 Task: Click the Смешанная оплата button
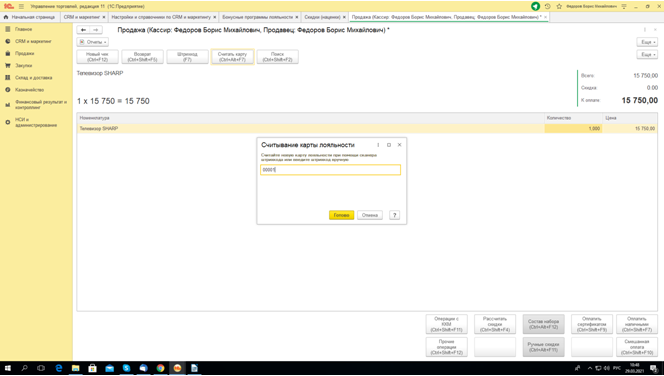click(637, 347)
